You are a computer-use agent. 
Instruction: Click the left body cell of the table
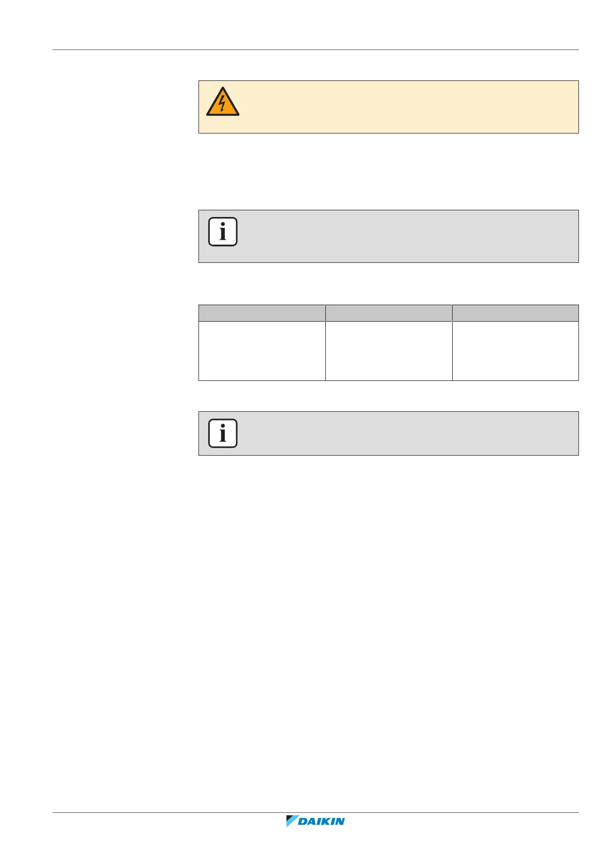[262, 350]
